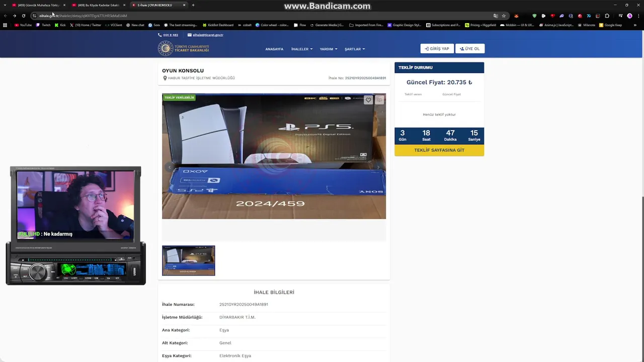Click the GİRİŞ YAP button
This screenshot has width=644, height=362.
437,49
